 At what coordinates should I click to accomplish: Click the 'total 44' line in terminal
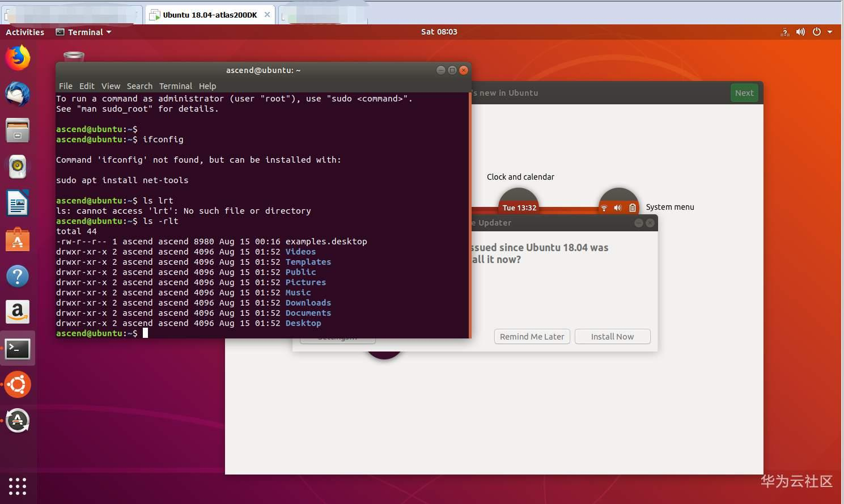(77, 231)
